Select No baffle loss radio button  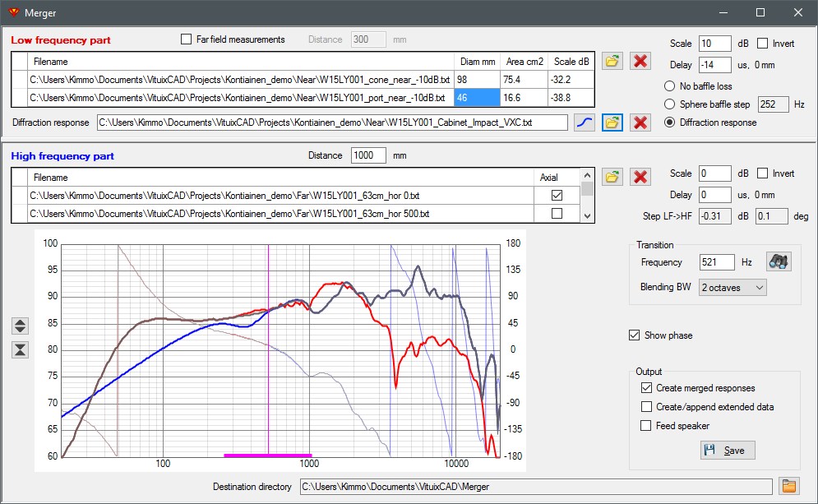(669, 86)
